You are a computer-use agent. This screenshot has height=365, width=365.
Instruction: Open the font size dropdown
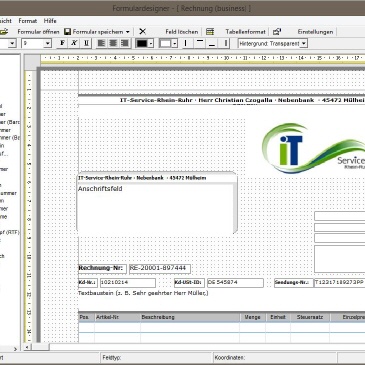(48, 43)
